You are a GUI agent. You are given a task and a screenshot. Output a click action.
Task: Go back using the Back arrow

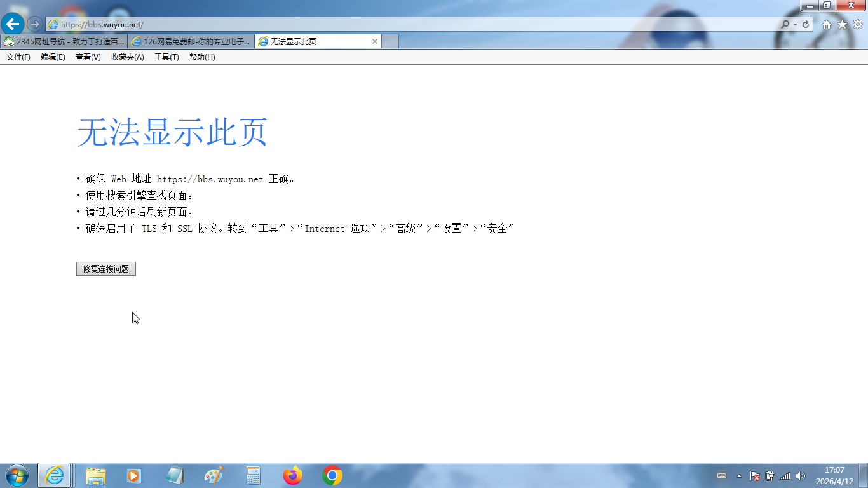[x=13, y=24]
